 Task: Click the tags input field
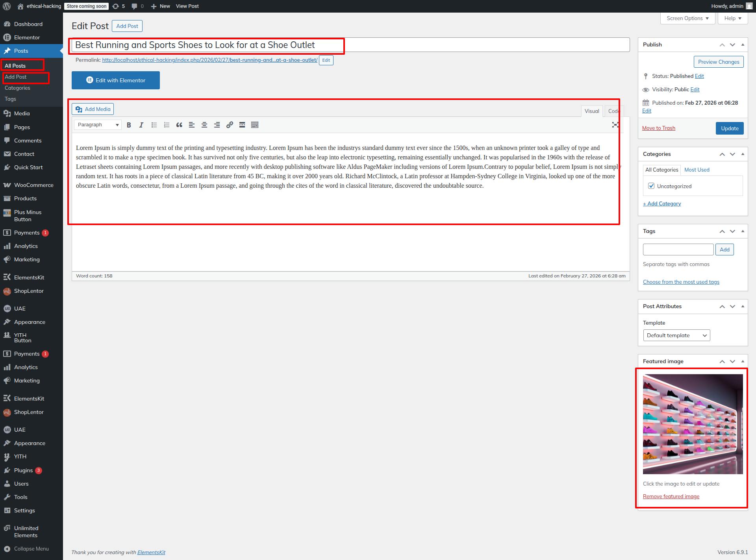pyautogui.click(x=678, y=250)
